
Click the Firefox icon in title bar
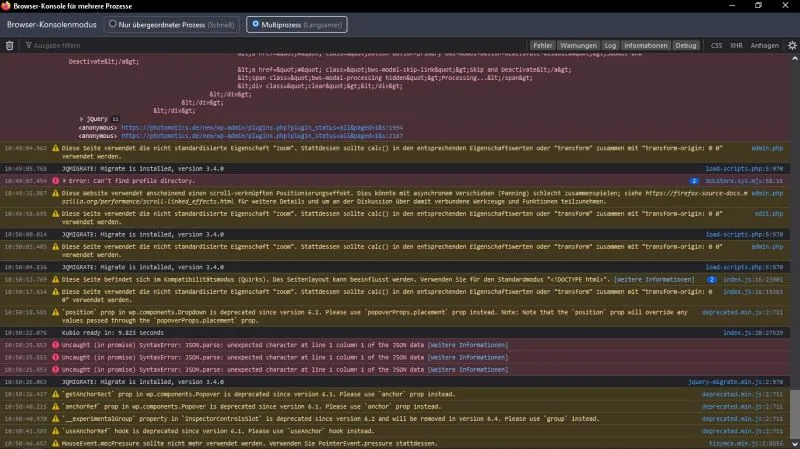pyautogui.click(x=6, y=6)
